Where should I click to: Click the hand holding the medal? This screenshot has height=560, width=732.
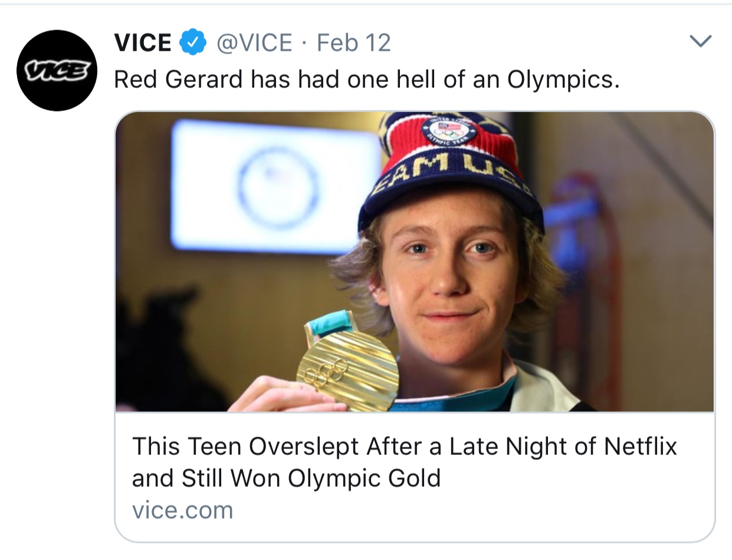coord(277,395)
